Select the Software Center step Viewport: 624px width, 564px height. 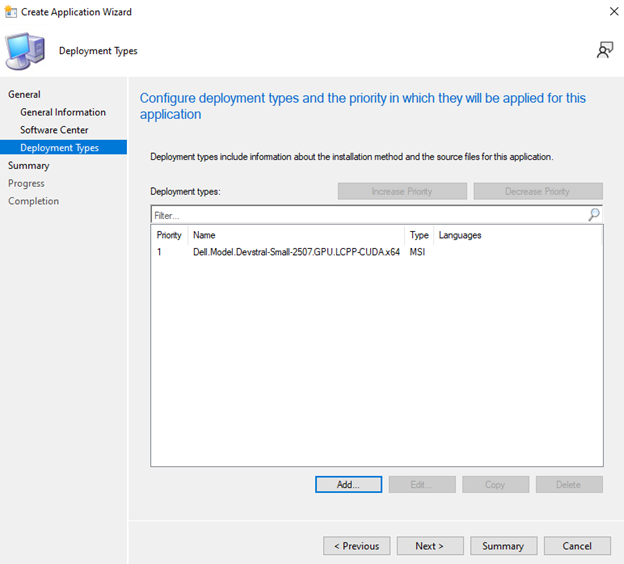(54, 130)
